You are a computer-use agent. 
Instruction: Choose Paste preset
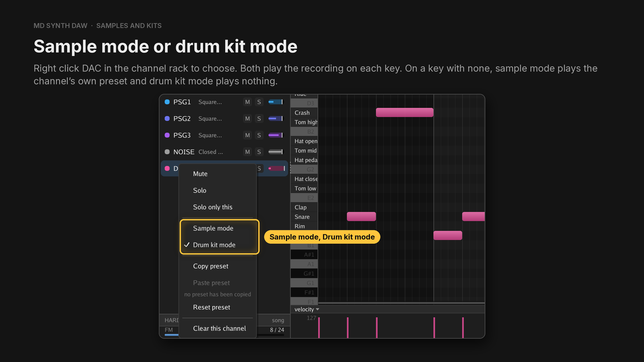218,283
